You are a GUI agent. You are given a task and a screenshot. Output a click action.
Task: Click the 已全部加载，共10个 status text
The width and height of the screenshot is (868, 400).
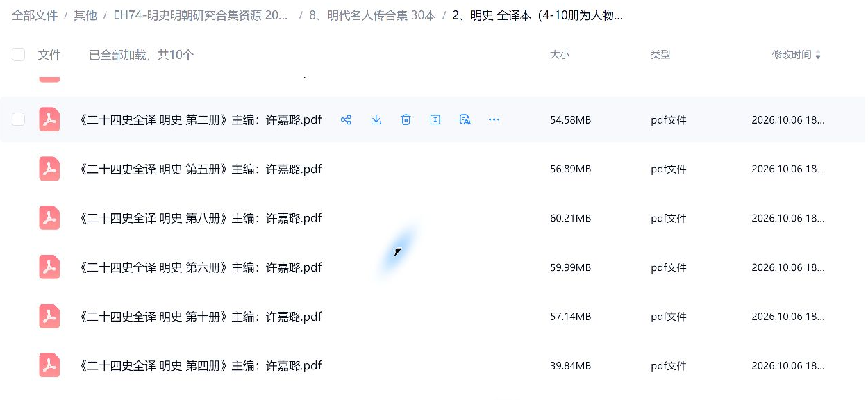[x=141, y=55]
